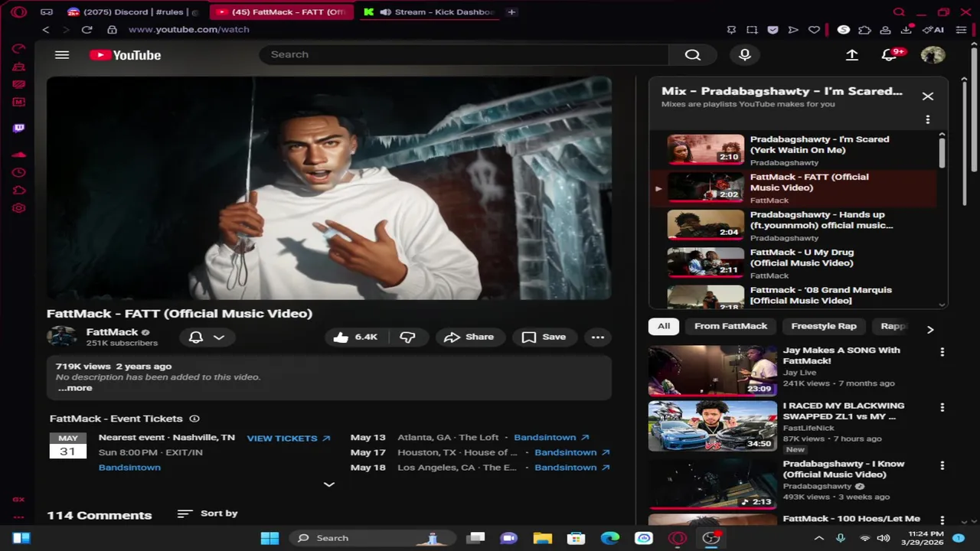Reload the page with browser refresh
This screenshot has height=551, width=980.
coord(87,29)
